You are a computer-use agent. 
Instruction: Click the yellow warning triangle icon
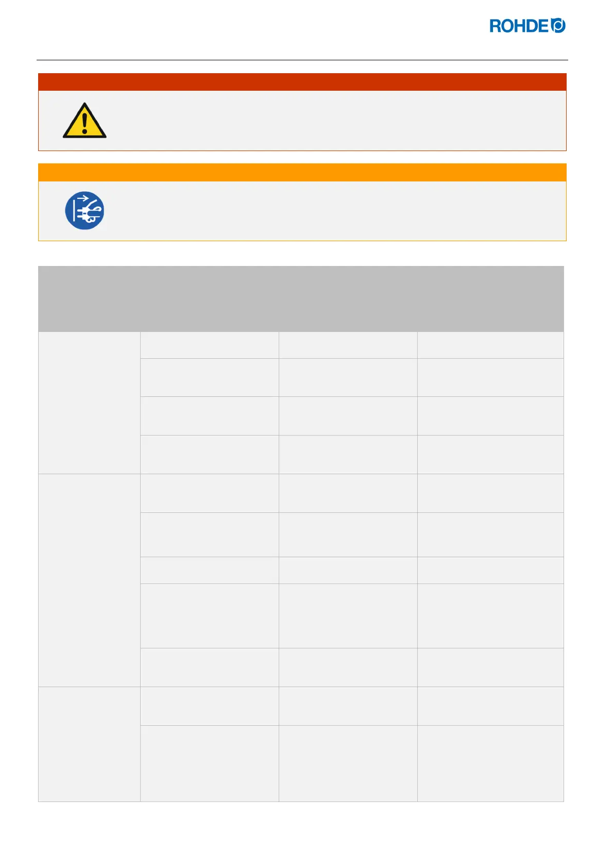click(x=84, y=121)
